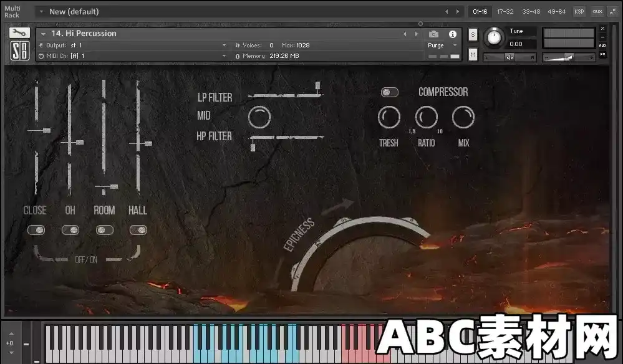Image resolution: width=623 pixels, height=364 pixels.
Task: Collapse the 14. Hi Percussion instrument
Action: coord(42,33)
